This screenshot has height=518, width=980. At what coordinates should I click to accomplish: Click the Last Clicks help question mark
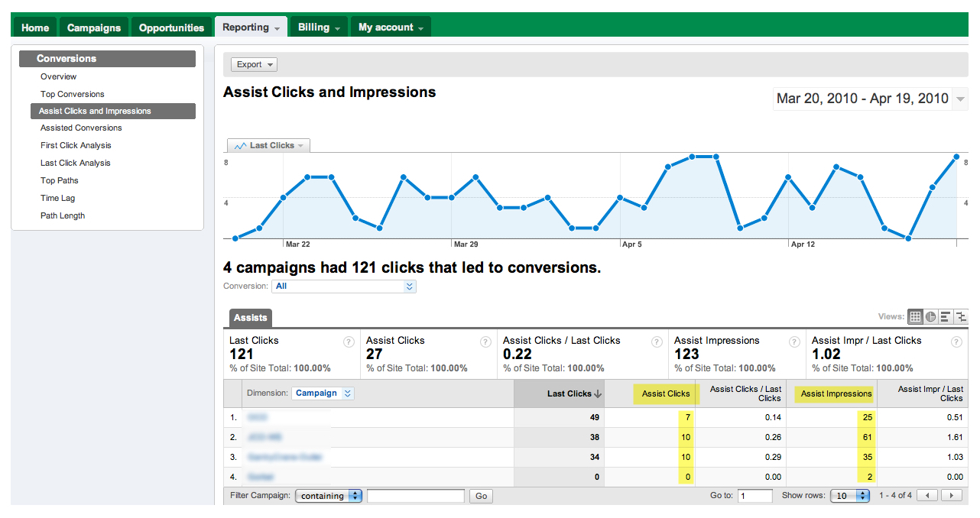pos(349,342)
